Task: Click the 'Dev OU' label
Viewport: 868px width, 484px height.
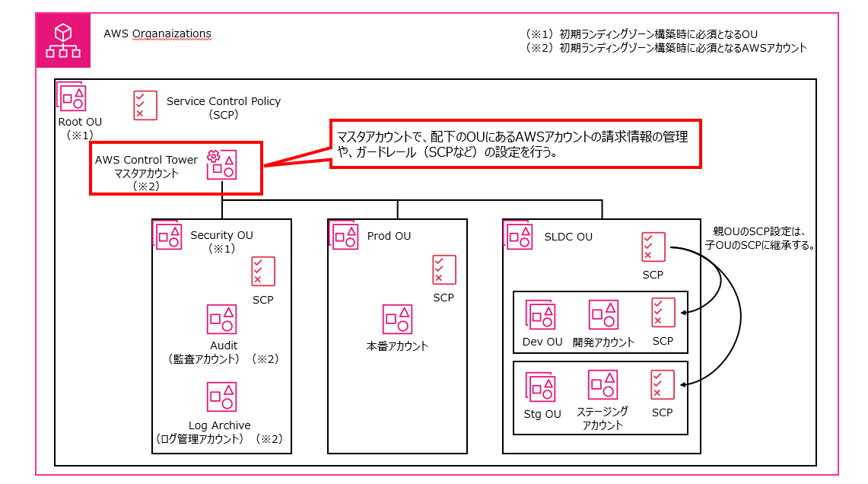Action: coord(542,342)
